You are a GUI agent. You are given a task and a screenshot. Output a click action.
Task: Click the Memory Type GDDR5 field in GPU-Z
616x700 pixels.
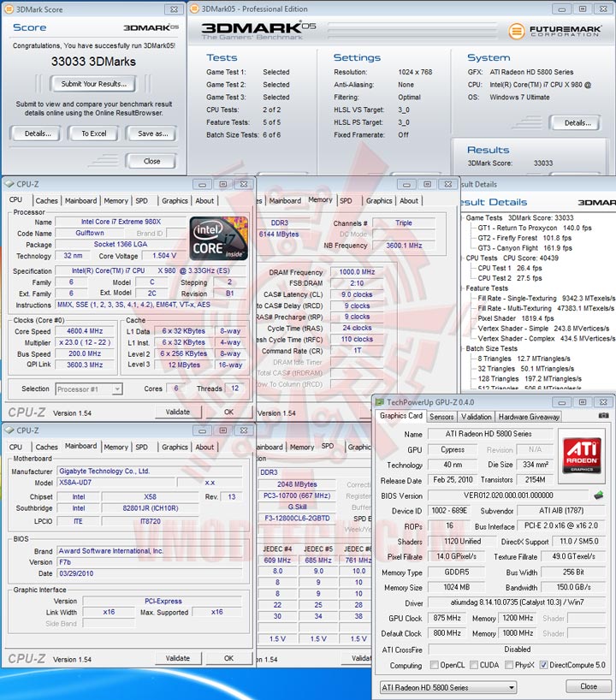[x=456, y=572]
